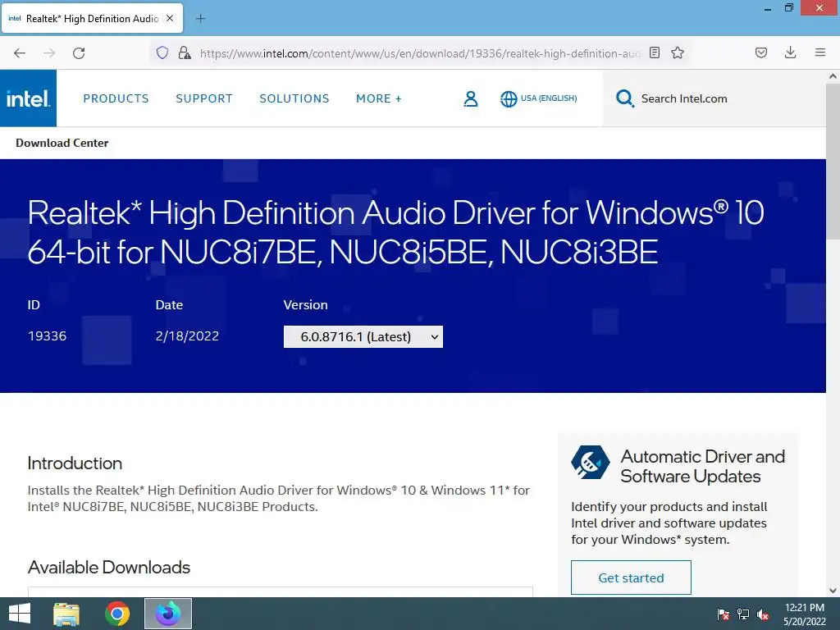
Task: Open the Firefox downloads panel
Action: tap(790, 52)
